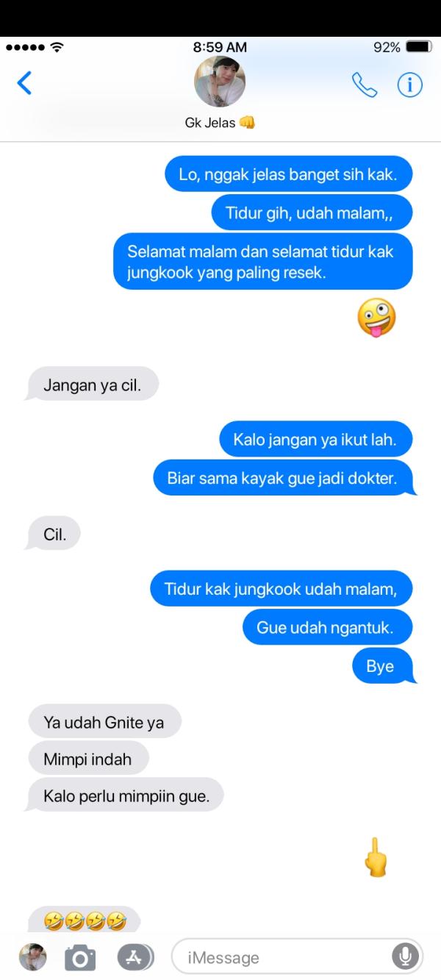Viewport: 441px width, 980px height.
Task: Tap the battery indicator in status bar
Action: 419,47
